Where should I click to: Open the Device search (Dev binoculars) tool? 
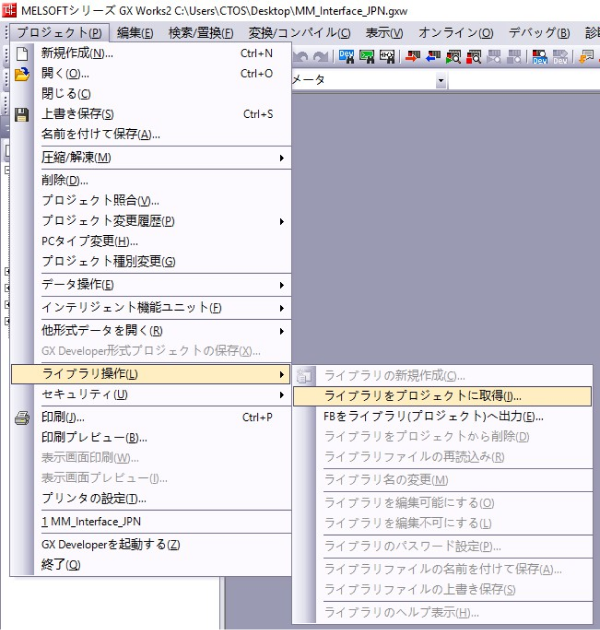pyautogui.click(x=346, y=57)
